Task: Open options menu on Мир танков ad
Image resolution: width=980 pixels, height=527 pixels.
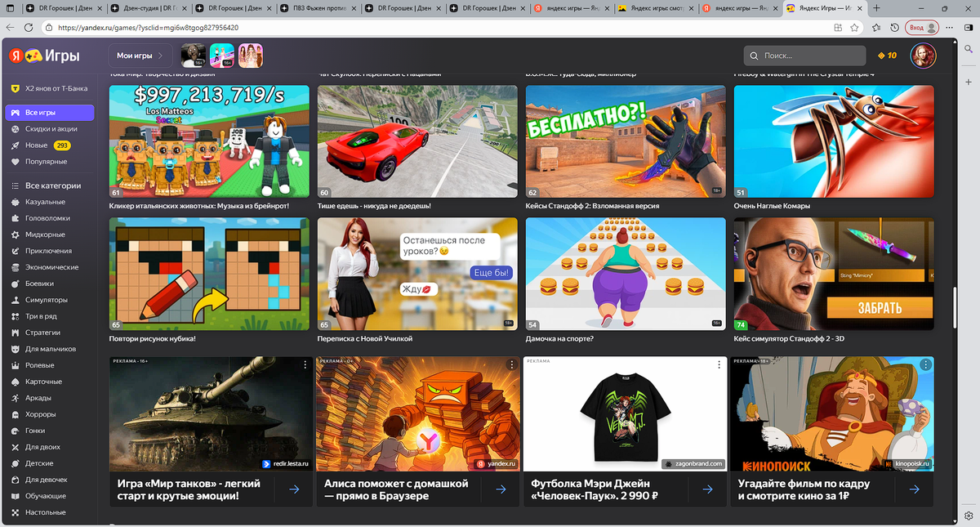Action: click(305, 364)
